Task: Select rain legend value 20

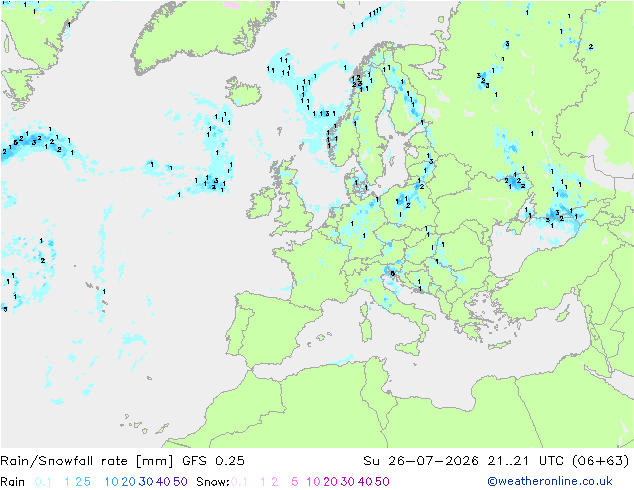Action: (x=129, y=482)
